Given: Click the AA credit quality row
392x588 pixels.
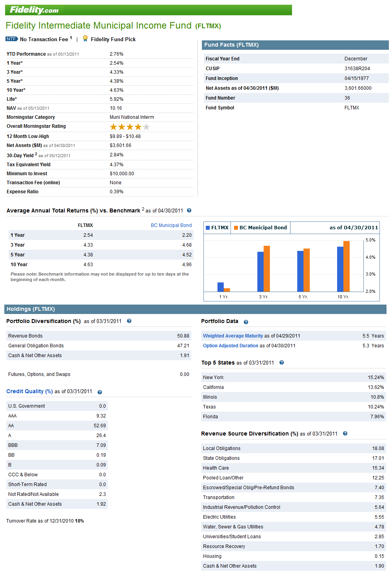Looking at the screenshot, I should tap(57, 426).
